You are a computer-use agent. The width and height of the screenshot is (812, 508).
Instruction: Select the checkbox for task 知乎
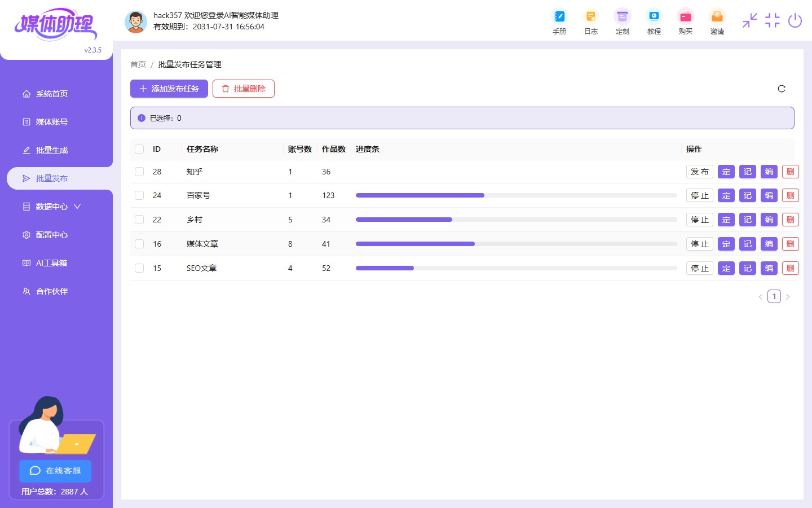[x=139, y=172]
